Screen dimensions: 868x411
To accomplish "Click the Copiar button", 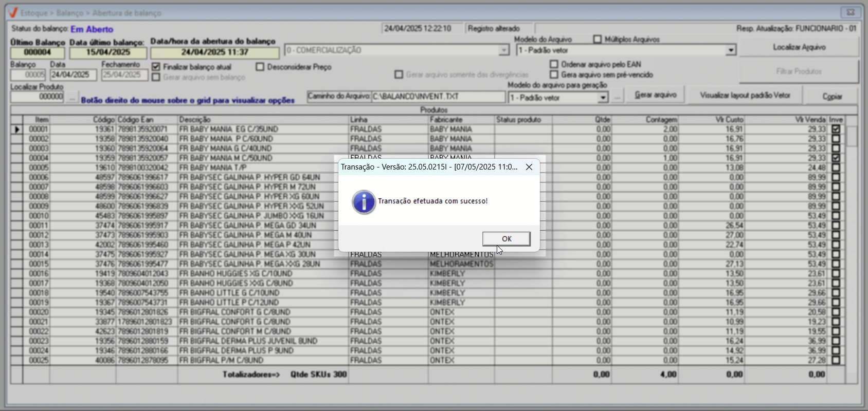I will [x=832, y=96].
